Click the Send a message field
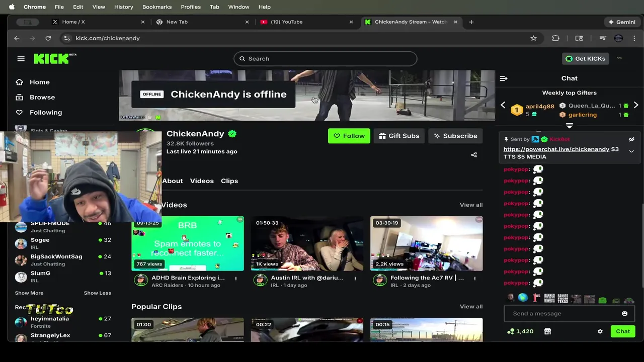The image size is (644, 362). click(x=569, y=314)
